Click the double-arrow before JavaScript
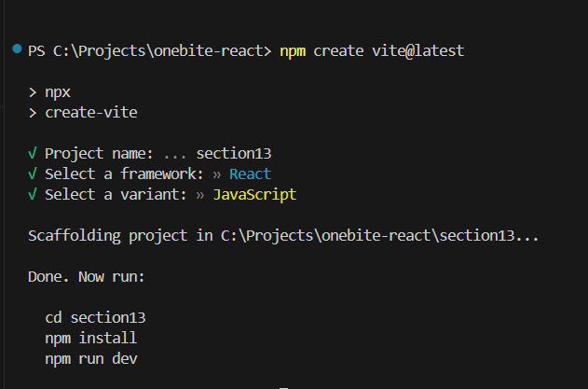The height and width of the screenshot is (389, 588). 199,194
